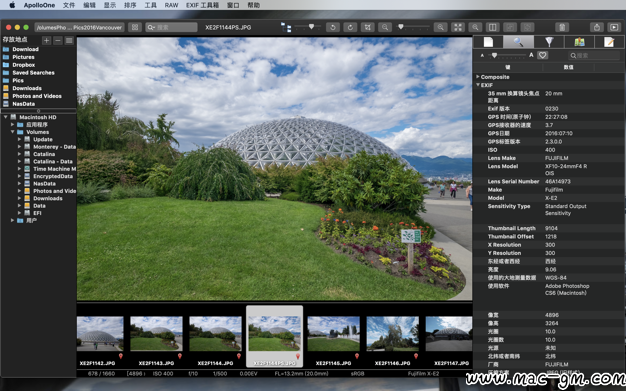The height and width of the screenshot is (391, 626).
Task: Click zoom in magnifier right of zoom slider
Action: tap(440, 27)
